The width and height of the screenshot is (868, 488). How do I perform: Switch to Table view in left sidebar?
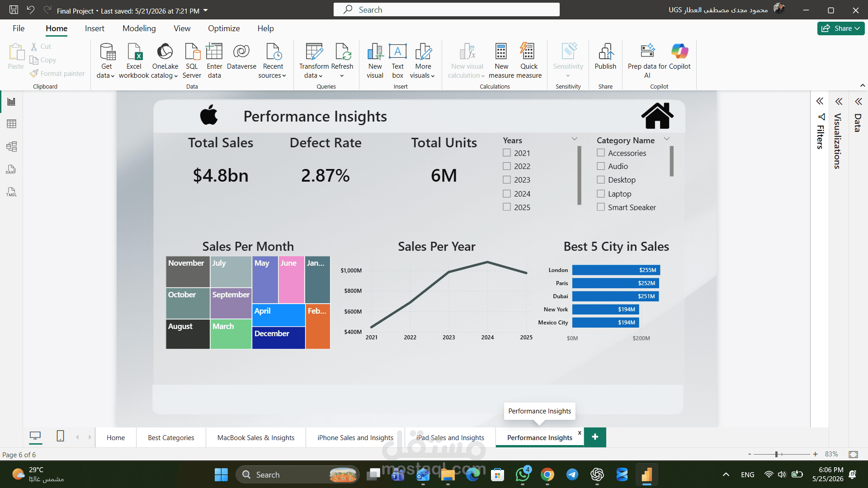[12, 124]
